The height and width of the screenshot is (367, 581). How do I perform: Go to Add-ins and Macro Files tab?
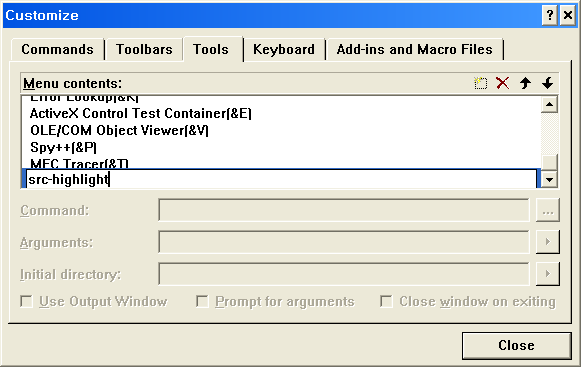tap(415, 49)
